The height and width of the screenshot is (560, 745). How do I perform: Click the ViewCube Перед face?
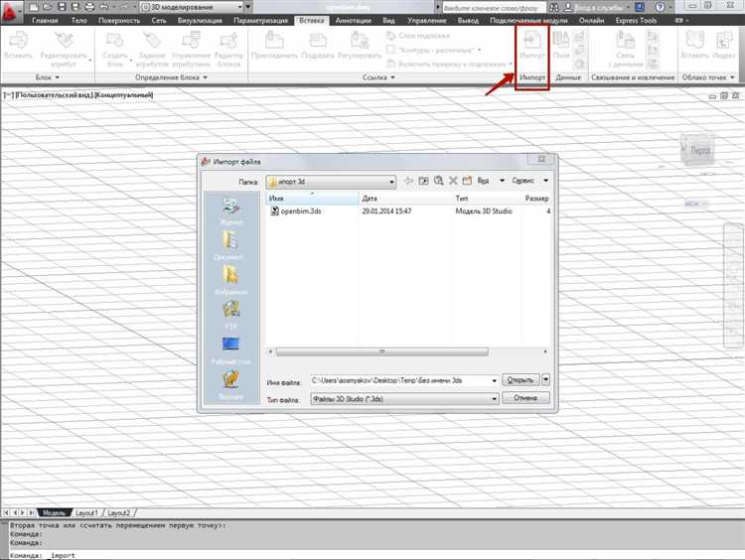pyautogui.click(x=699, y=151)
